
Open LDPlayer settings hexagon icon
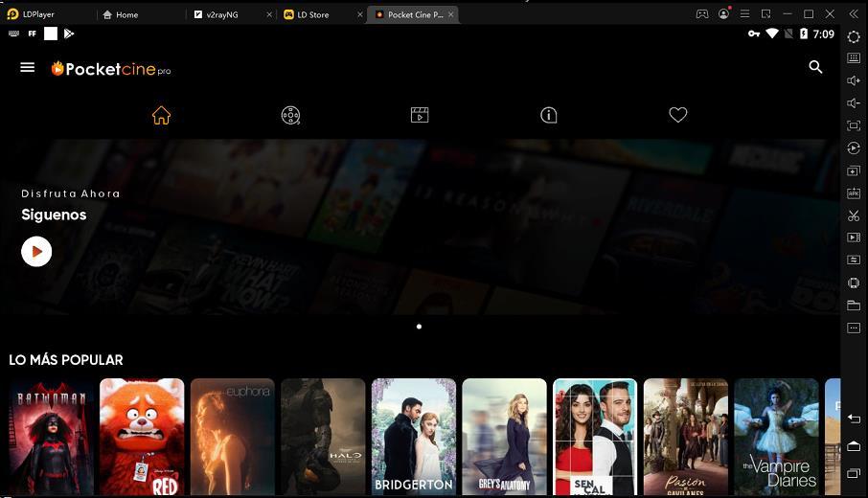[854, 37]
